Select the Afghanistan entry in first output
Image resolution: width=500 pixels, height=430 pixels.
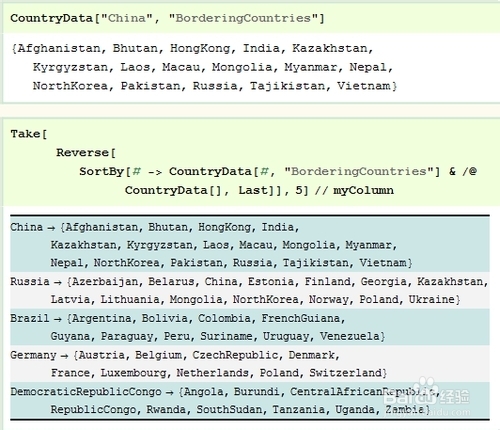tap(59, 49)
